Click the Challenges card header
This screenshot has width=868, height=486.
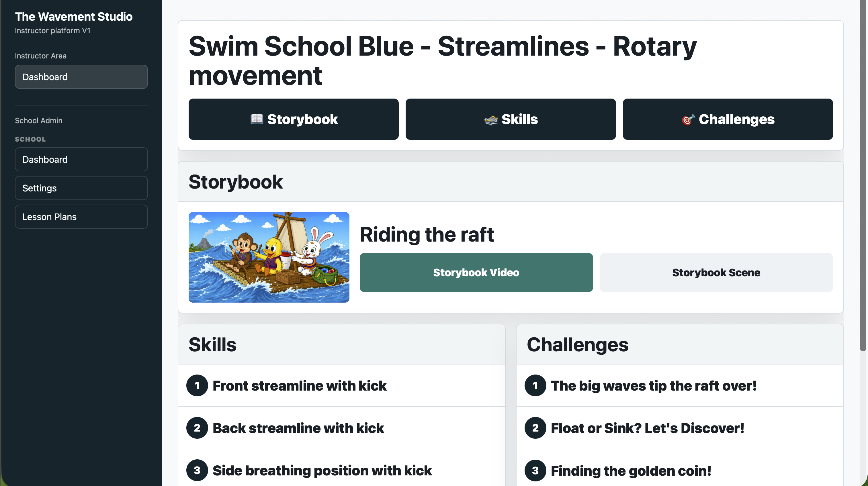(x=680, y=344)
